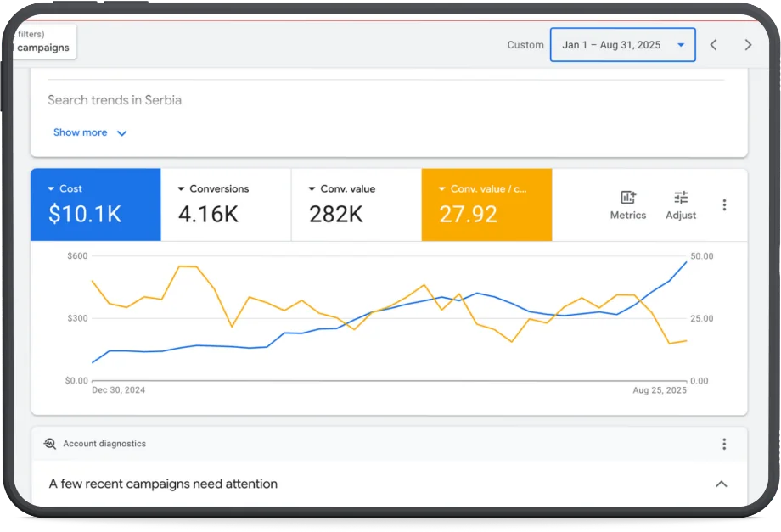Image resolution: width=781 pixels, height=532 pixels.
Task: Select the blue $10.1K Cost scorecard
Action: [x=96, y=204]
